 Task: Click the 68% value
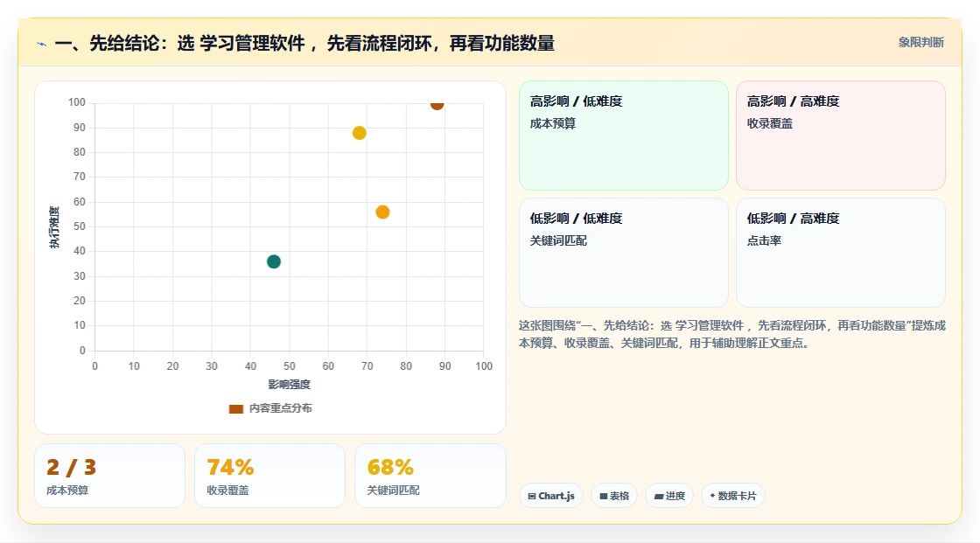390,467
